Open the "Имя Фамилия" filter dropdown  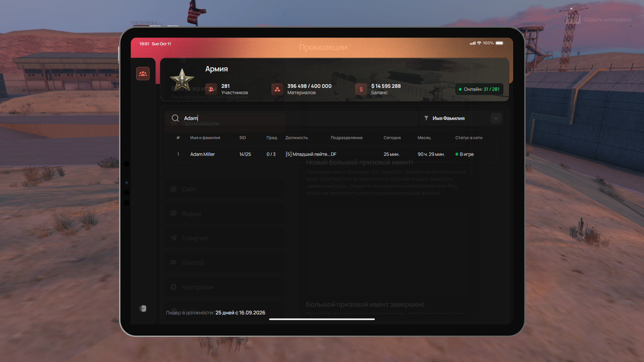pos(461,118)
